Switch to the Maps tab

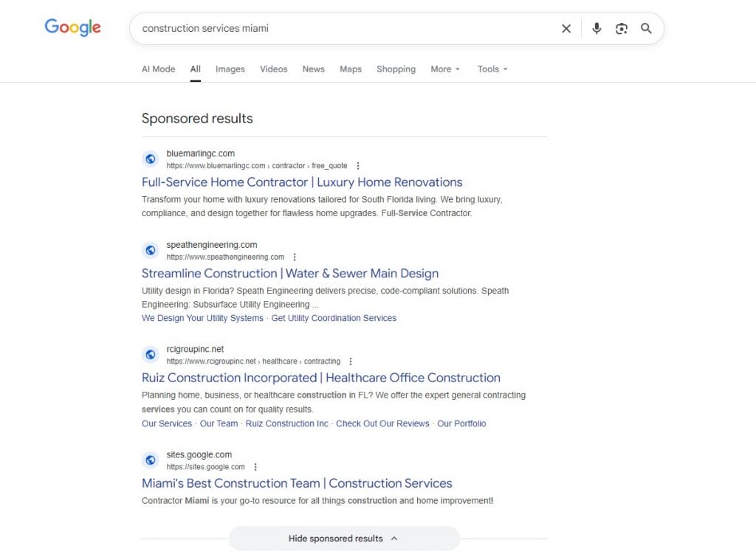point(350,69)
